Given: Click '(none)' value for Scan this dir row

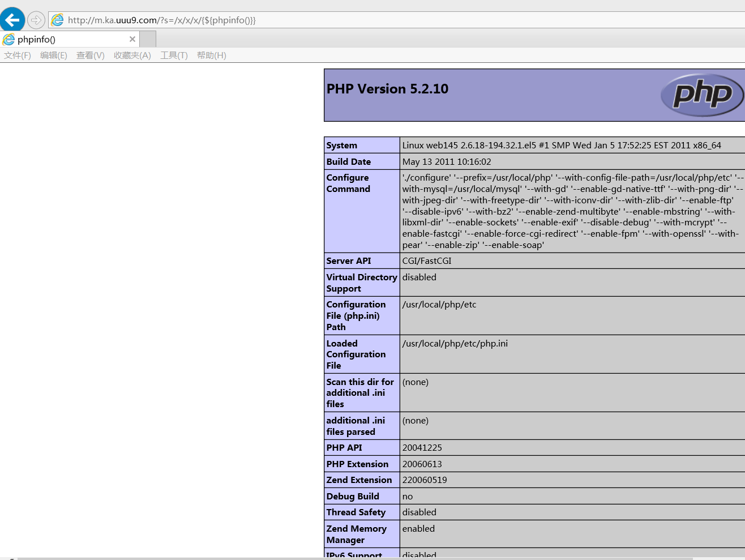Looking at the screenshot, I should tap(416, 382).
